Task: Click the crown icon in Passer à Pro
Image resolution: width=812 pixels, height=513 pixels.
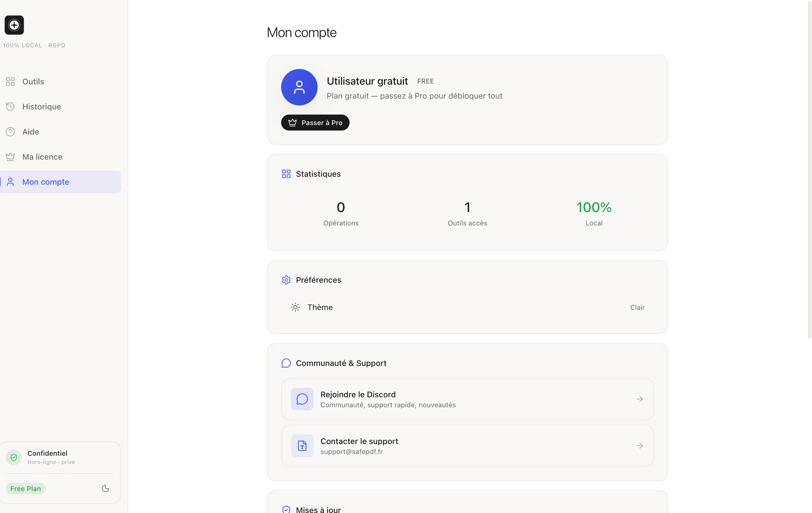Action: (292, 123)
